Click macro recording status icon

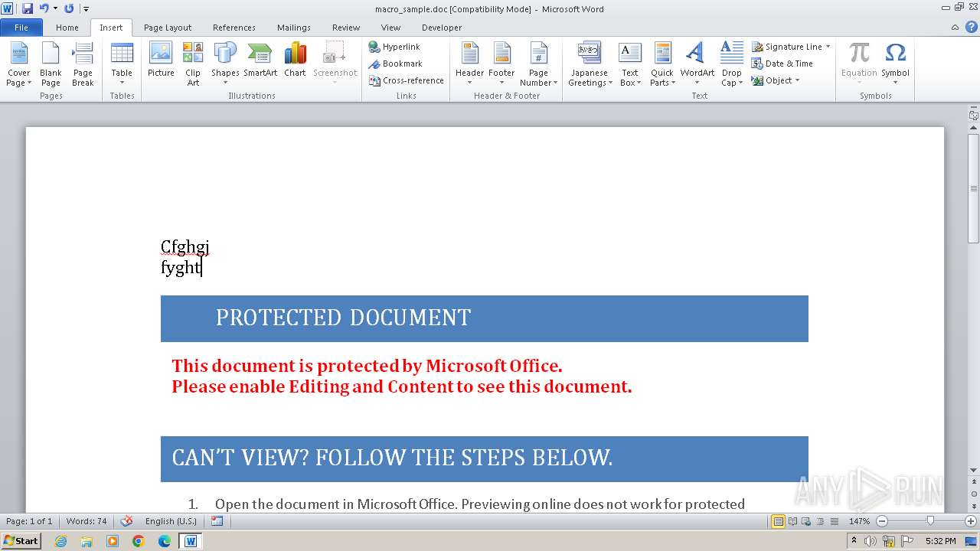click(217, 521)
